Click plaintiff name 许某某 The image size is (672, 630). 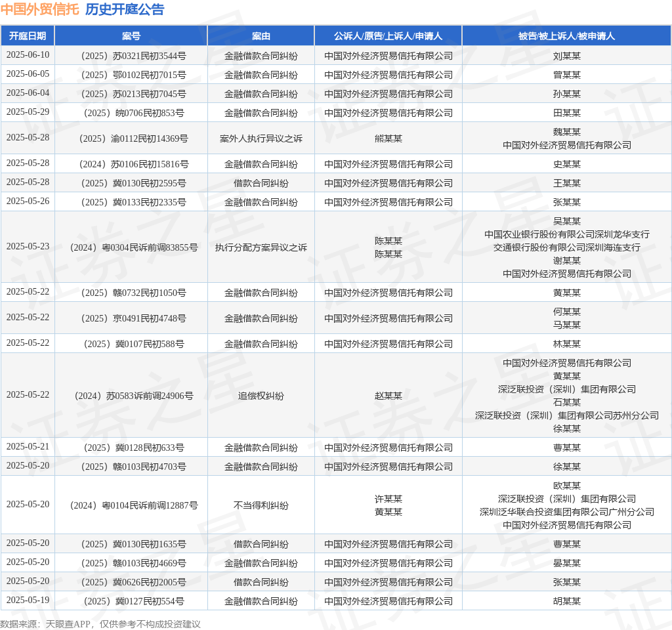coord(388,499)
